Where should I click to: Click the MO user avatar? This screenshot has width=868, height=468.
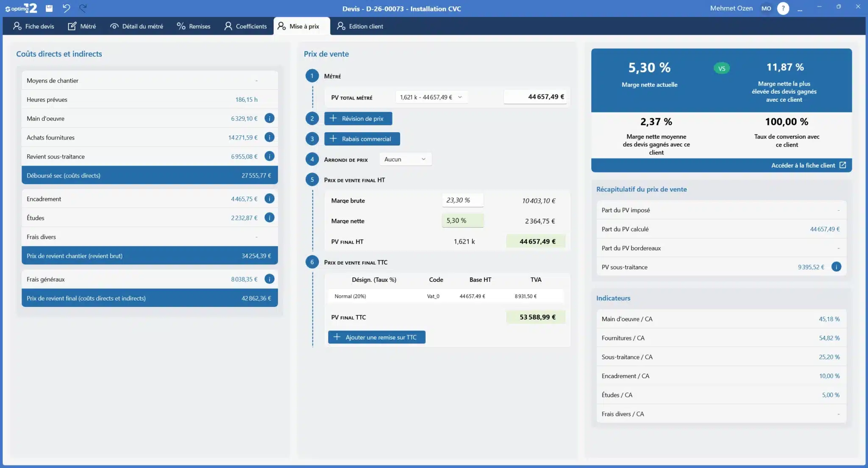766,8
